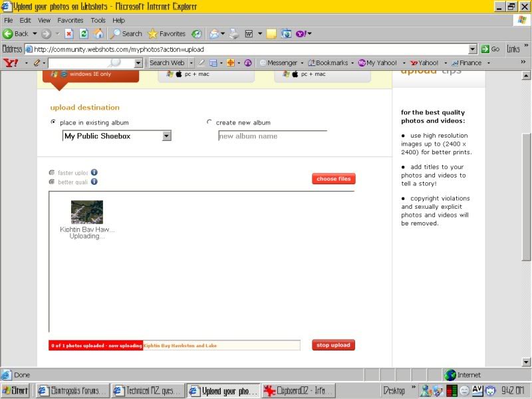This screenshot has height=399, width=532.
Task: Select place in existing album option
Action: [53, 122]
